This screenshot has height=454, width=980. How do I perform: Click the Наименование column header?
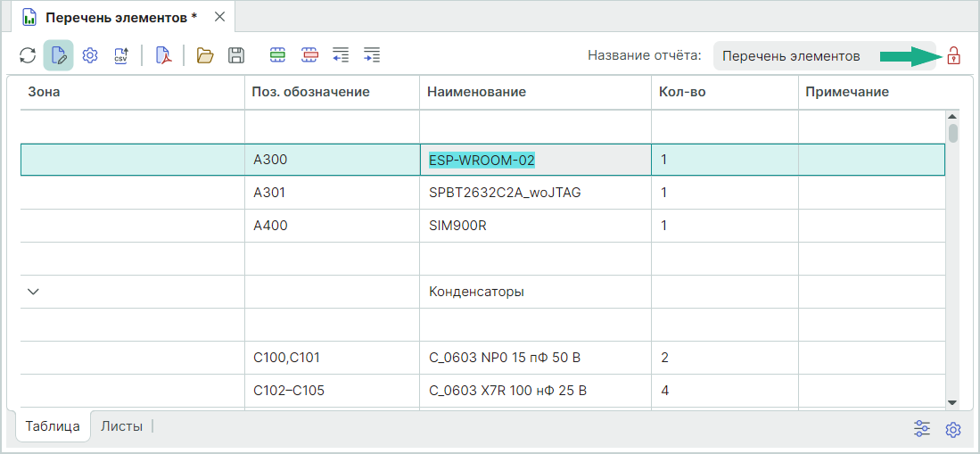pyautogui.click(x=535, y=92)
